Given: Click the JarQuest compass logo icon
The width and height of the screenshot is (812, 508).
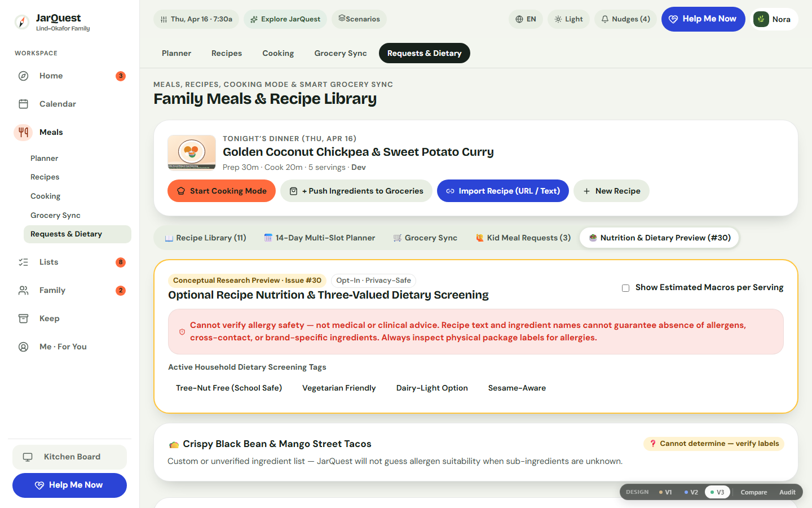Looking at the screenshot, I should 22,22.
